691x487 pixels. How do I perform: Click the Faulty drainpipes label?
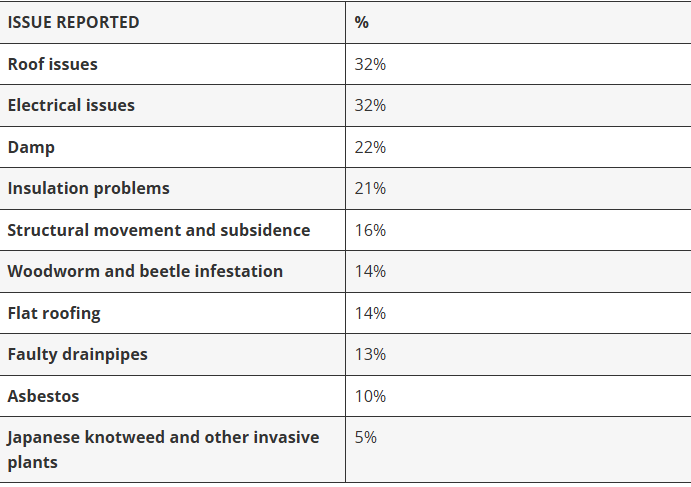77,355
